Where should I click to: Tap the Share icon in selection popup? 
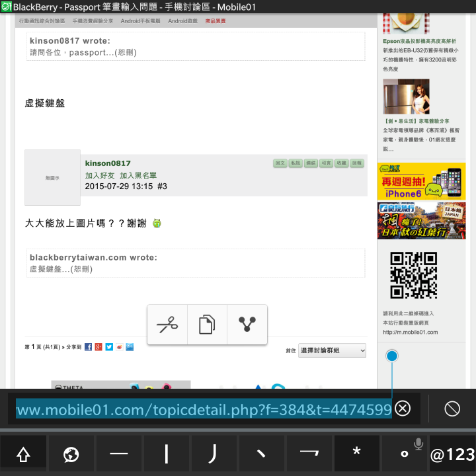[247, 325]
